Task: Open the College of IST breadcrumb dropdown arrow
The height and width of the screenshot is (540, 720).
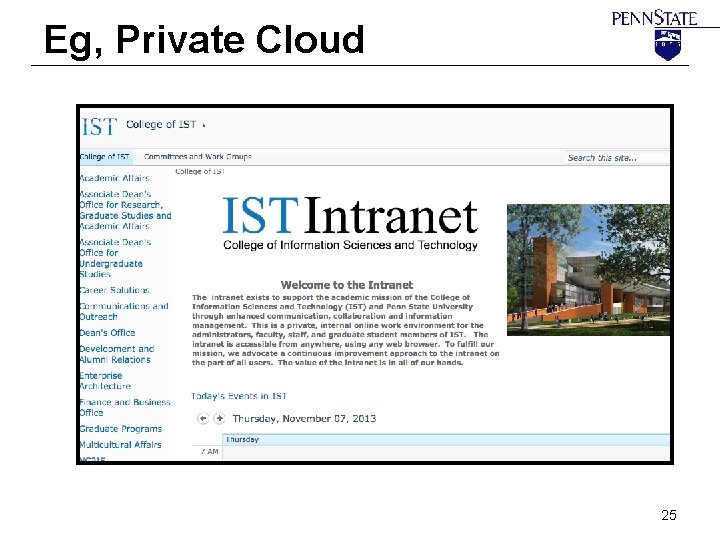Action: point(204,125)
